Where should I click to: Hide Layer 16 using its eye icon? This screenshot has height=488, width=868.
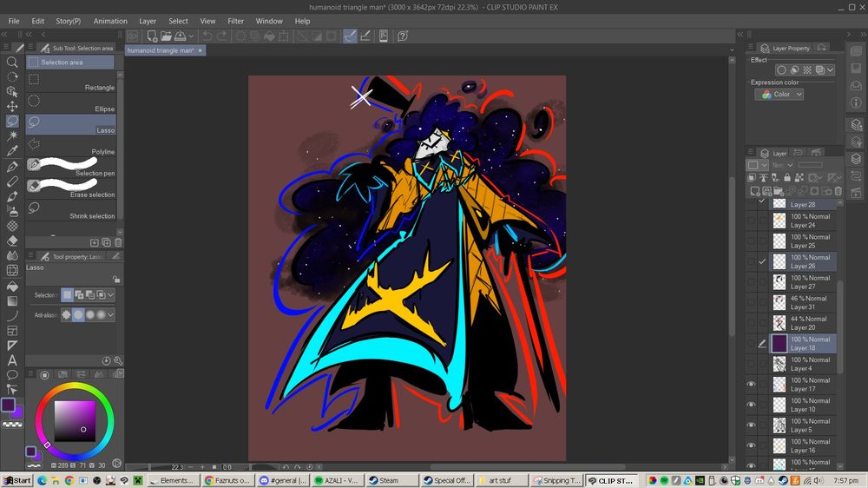(751, 445)
